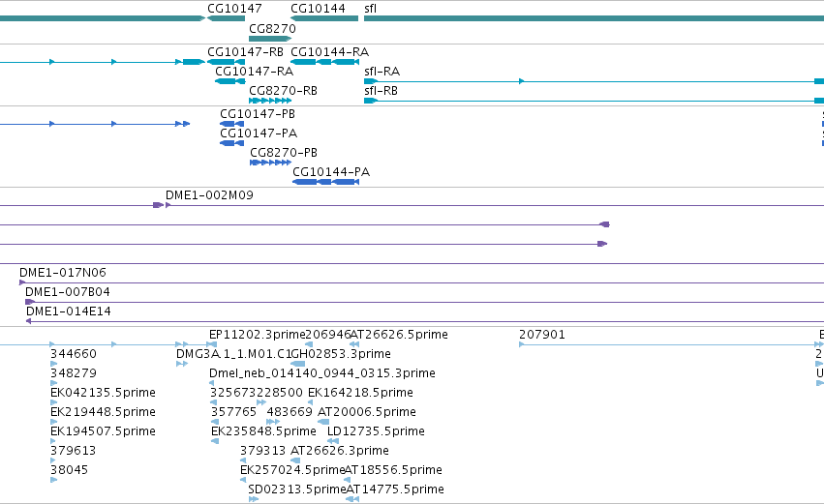Click EST label EK235848.5prime
The height and width of the screenshot is (504, 824).
click(263, 431)
